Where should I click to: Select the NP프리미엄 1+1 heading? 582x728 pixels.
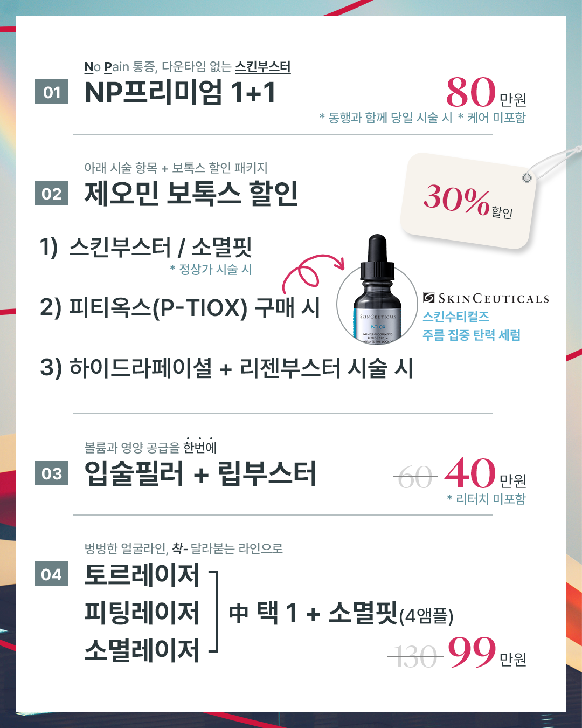180,92
